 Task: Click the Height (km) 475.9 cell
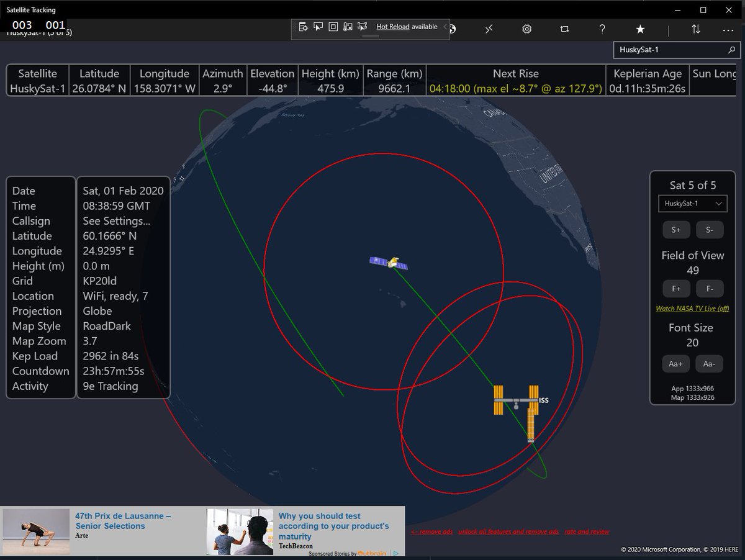[x=330, y=89]
